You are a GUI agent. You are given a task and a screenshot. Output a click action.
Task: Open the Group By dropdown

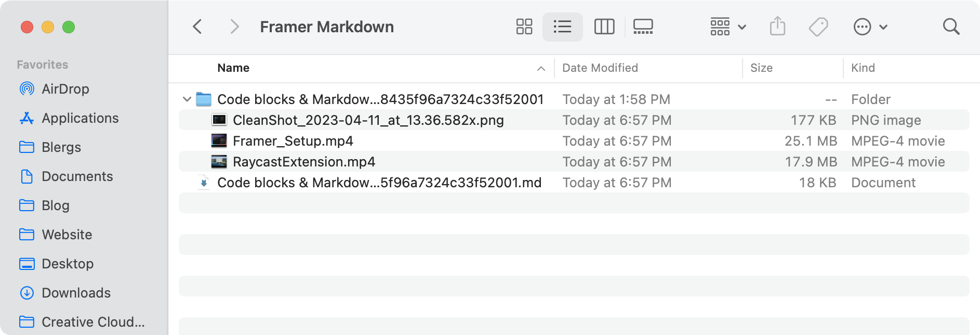click(727, 27)
